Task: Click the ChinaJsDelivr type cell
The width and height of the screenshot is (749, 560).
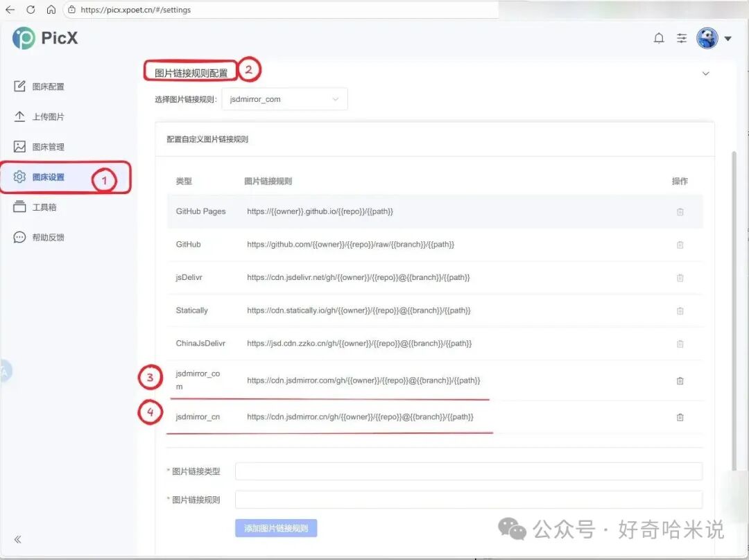Action: (x=200, y=343)
